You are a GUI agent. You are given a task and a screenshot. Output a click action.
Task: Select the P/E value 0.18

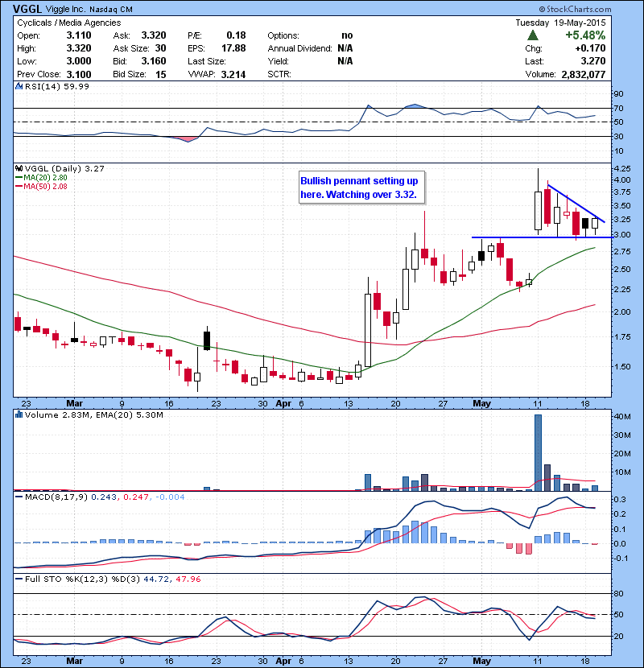[236, 35]
